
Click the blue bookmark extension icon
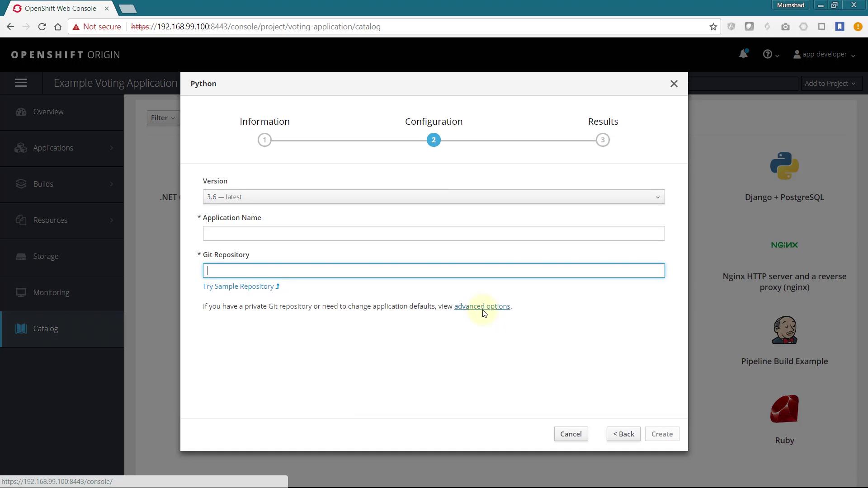[x=840, y=27]
